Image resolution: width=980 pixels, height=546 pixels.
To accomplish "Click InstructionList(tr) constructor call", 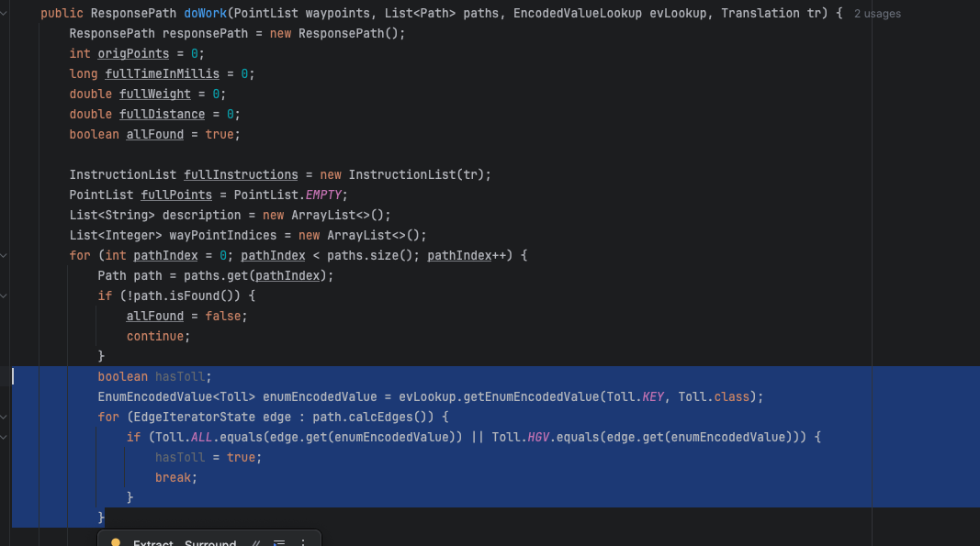I will point(416,175).
